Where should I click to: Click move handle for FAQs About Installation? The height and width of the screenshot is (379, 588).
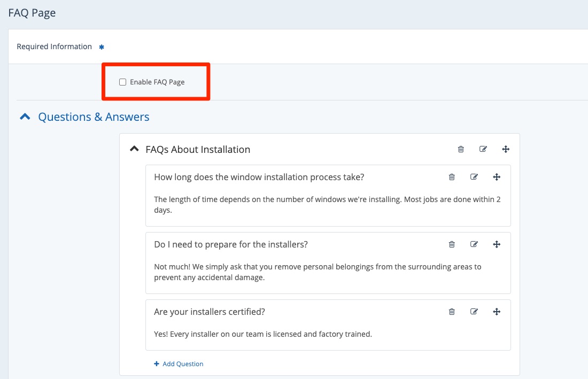click(506, 150)
